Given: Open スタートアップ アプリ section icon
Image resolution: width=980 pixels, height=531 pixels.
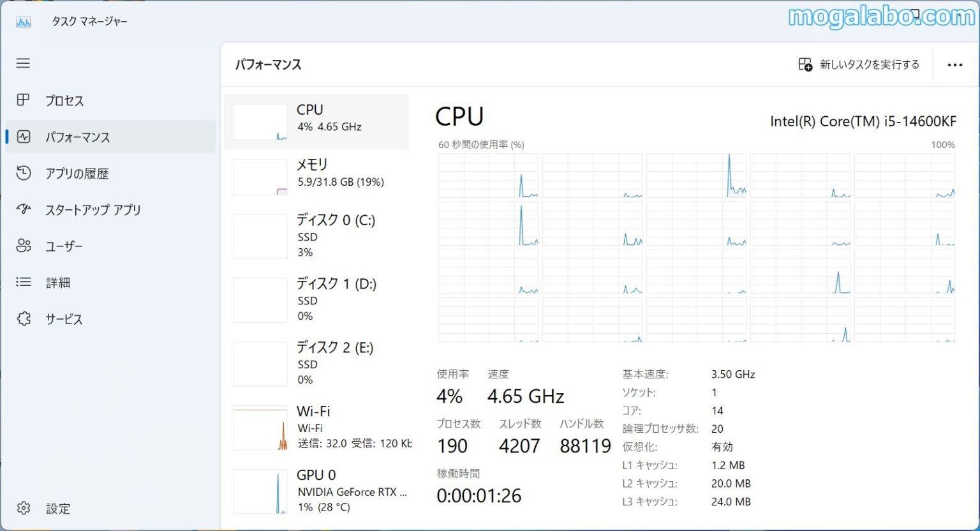Looking at the screenshot, I should click(23, 209).
